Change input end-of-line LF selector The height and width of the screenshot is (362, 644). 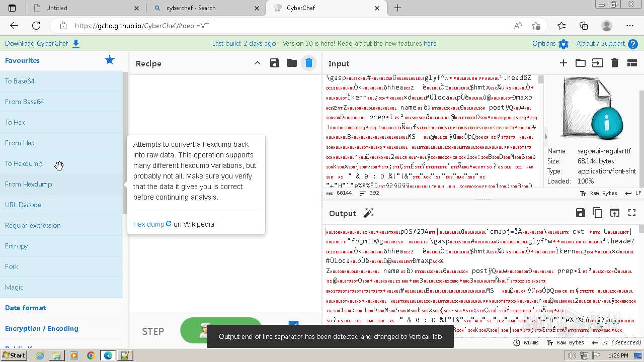point(633,193)
